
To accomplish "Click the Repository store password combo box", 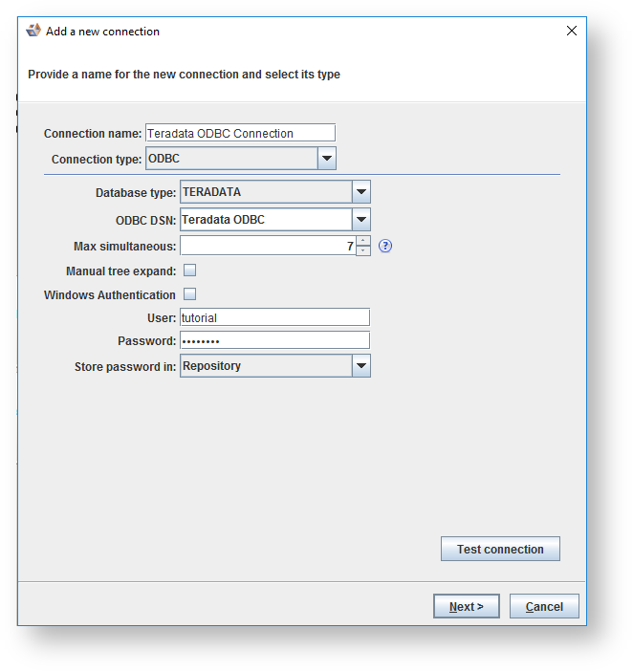I will pos(265,366).
